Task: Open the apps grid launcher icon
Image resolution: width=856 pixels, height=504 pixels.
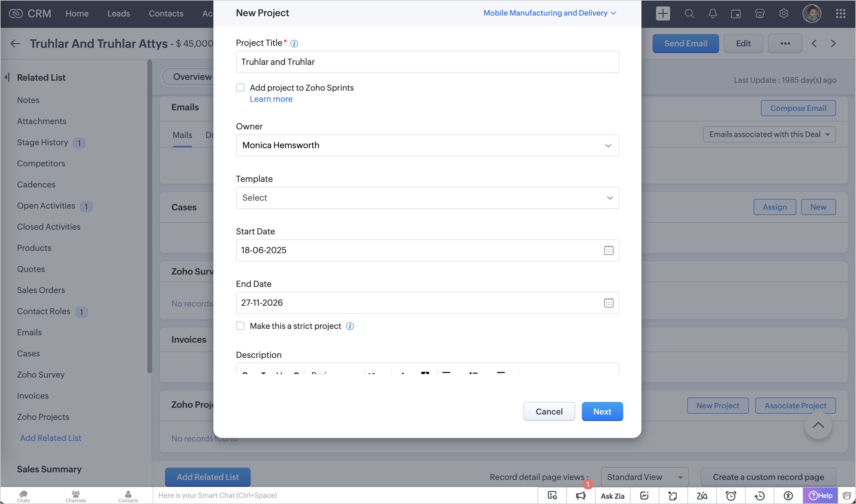Action: click(x=840, y=13)
